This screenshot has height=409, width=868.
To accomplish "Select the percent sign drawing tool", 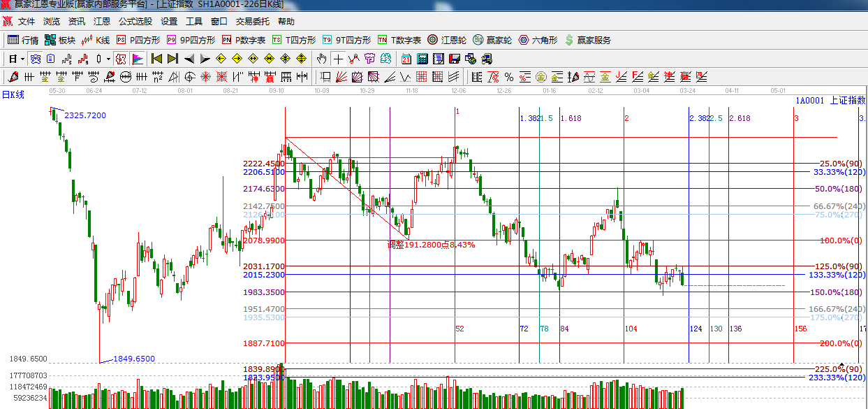I will 509,77.
